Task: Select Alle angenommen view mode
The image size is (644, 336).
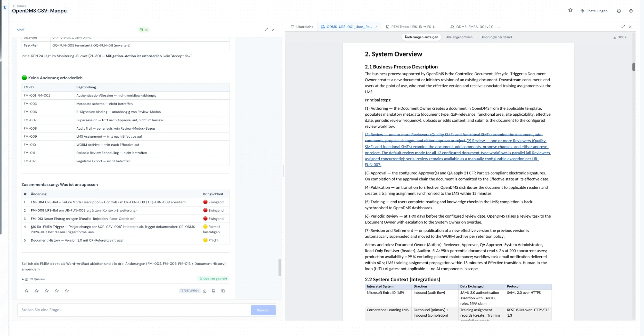Action: [459, 37]
